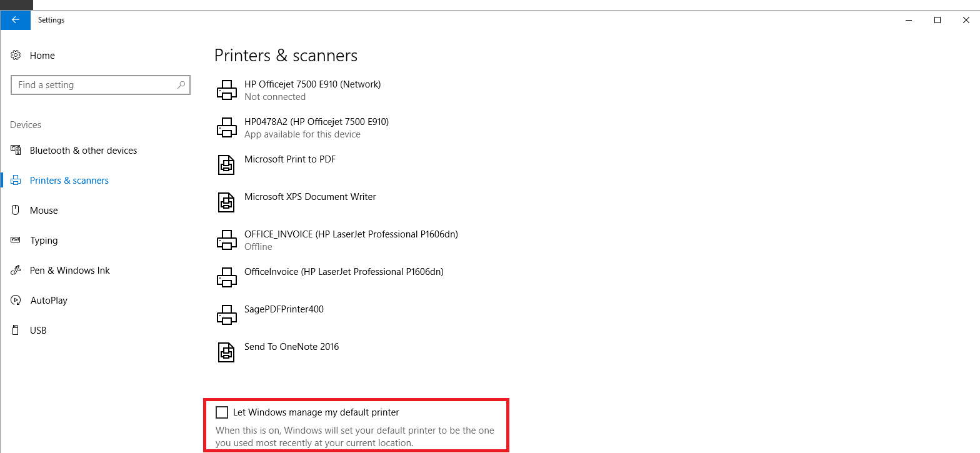Click the 'Offline' status under OFFICE_INVOICE

[258, 247]
